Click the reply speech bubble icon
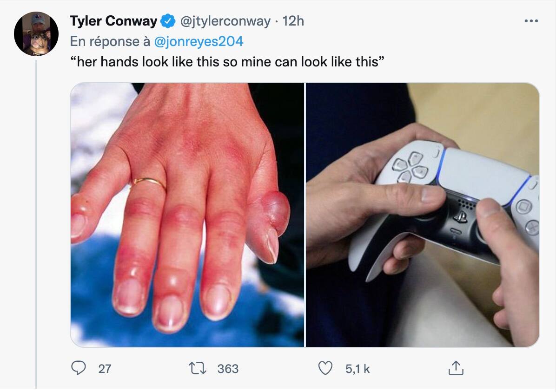 [79, 368]
